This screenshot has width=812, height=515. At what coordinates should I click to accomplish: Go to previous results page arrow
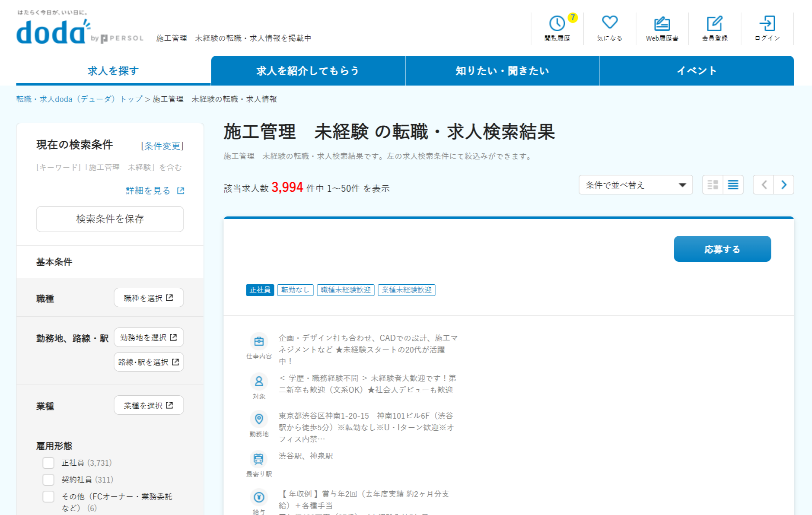pyautogui.click(x=764, y=185)
